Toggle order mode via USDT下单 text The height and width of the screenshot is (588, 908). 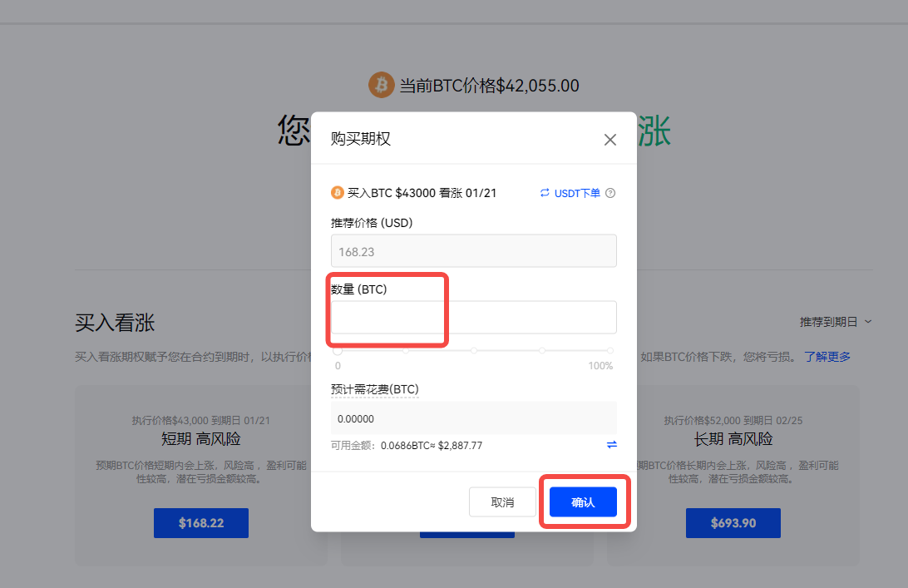[x=577, y=194]
